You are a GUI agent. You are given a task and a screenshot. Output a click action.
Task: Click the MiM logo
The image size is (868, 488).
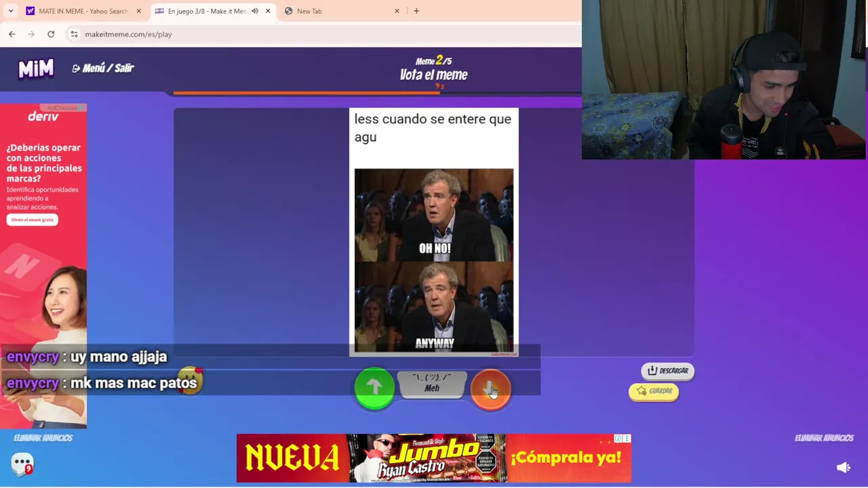[36, 68]
